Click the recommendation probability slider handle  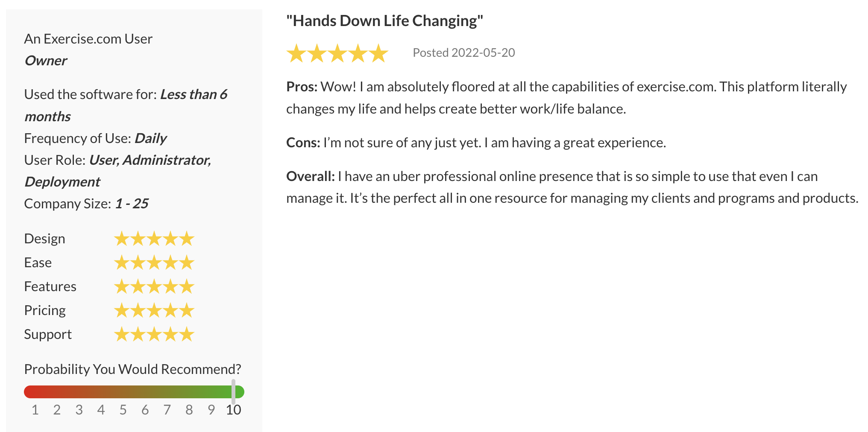(x=233, y=391)
